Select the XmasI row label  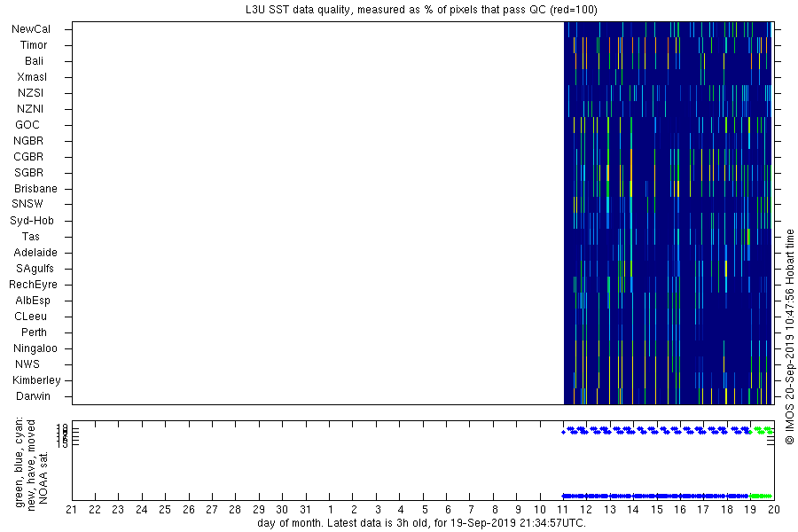(x=32, y=77)
